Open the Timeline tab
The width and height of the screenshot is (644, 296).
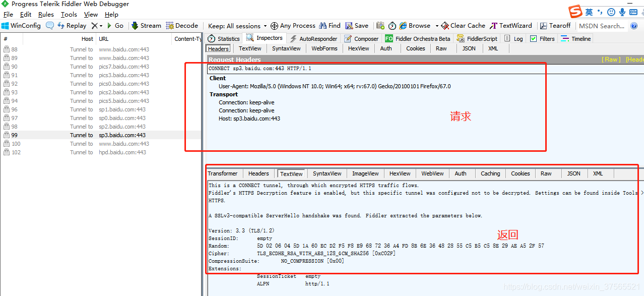click(575, 38)
